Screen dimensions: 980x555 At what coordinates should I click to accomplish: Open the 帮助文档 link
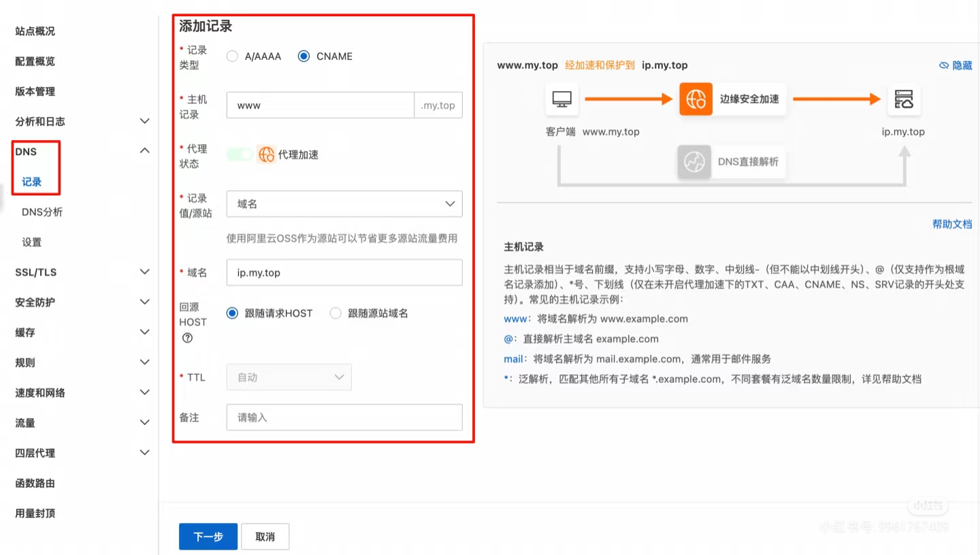click(951, 224)
